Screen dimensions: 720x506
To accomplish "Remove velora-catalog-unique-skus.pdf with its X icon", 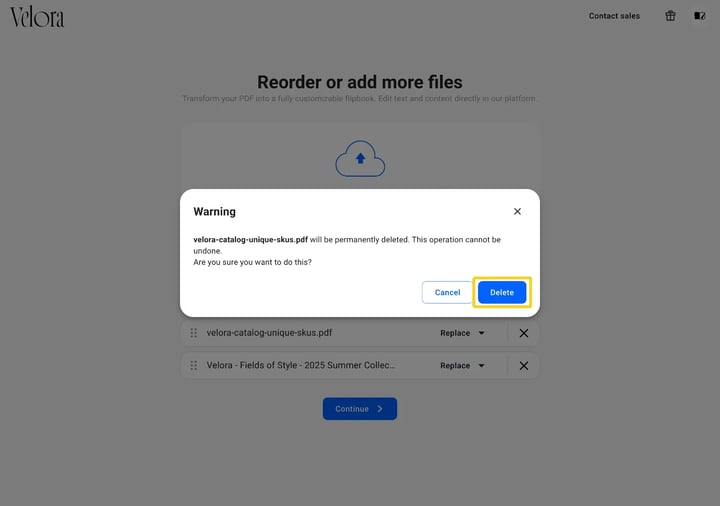I will [523, 333].
